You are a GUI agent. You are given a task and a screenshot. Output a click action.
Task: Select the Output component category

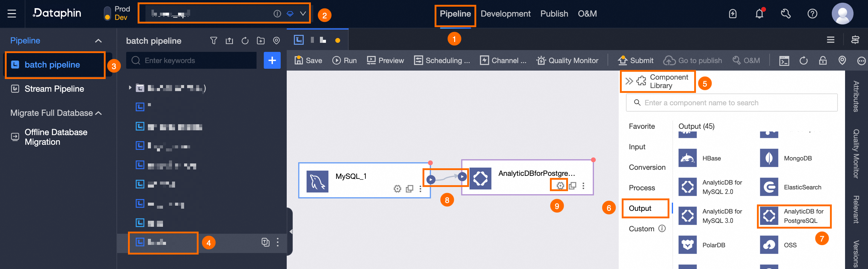tap(640, 208)
